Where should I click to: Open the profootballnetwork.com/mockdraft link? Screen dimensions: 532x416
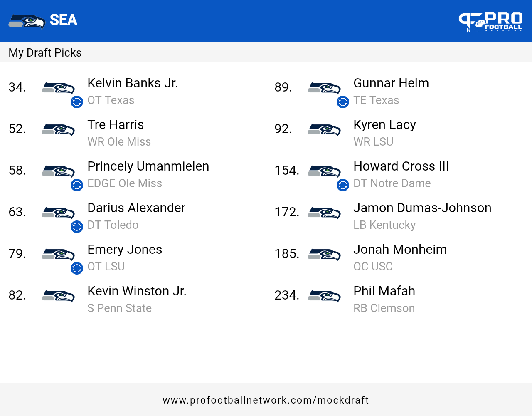tap(266, 400)
